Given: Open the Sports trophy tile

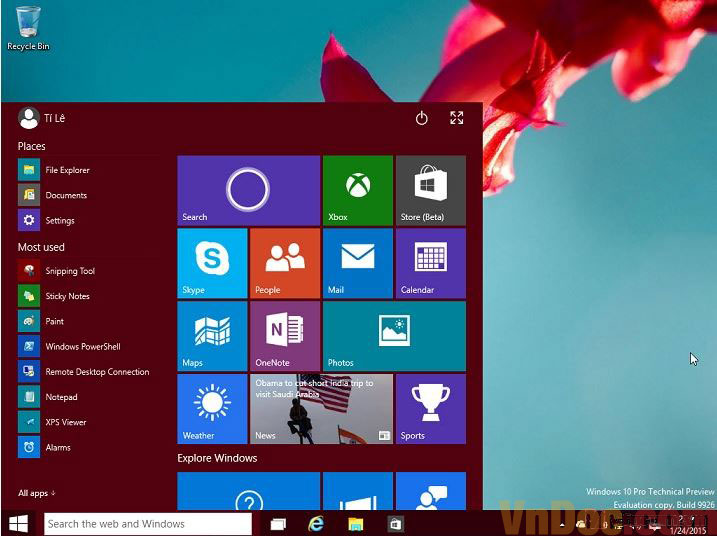Looking at the screenshot, I should click(x=431, y=409).
